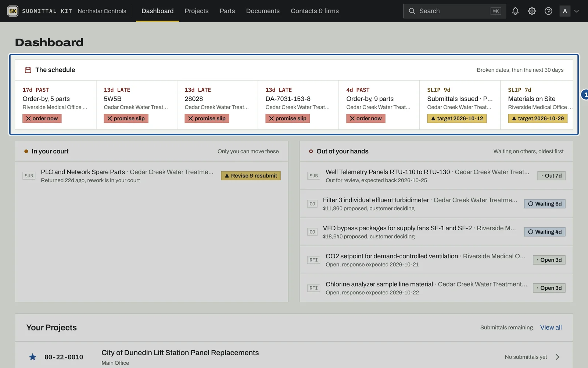Focus the Search field
Image resolution: width=588 pixels, height=368 pixels.
455,11
